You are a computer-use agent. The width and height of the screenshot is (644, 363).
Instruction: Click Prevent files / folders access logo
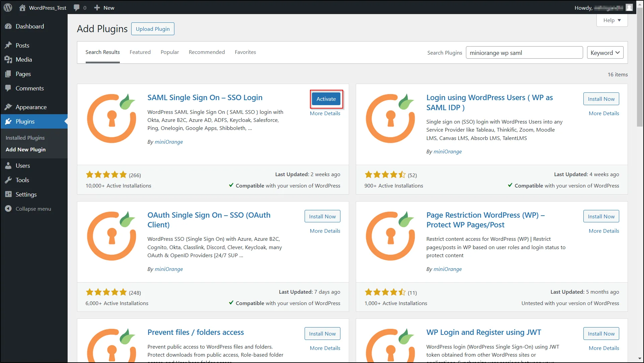click(111, 345)
